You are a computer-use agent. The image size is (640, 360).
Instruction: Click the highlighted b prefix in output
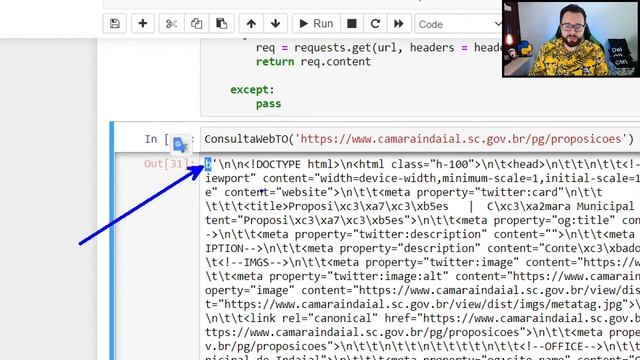208,164
